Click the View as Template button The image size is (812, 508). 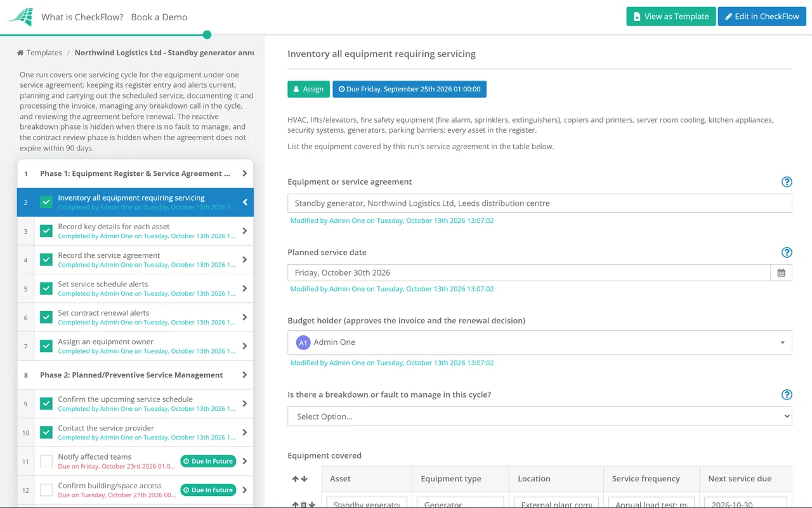coord(671,17)
